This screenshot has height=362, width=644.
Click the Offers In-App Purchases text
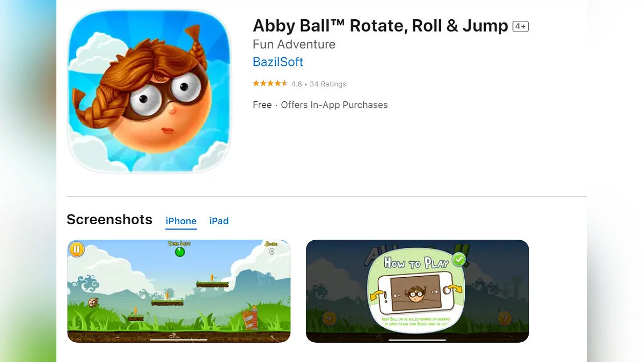(334, 105)
